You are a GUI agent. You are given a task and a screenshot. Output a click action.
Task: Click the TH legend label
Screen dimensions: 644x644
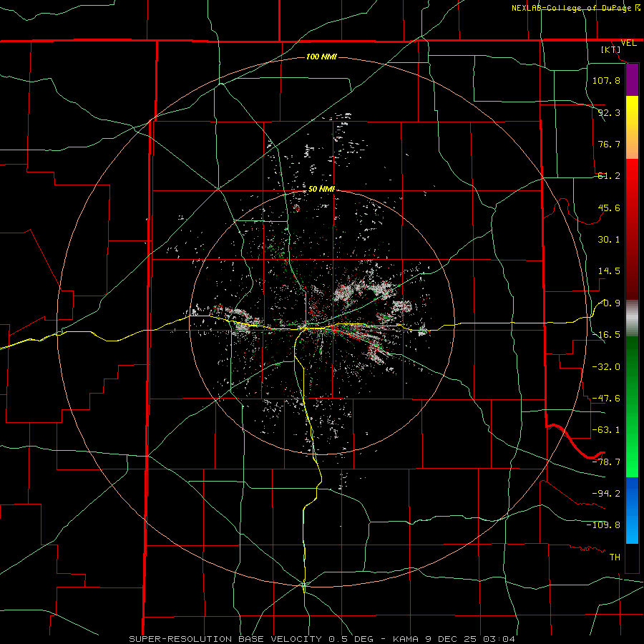tap(615, 557)
